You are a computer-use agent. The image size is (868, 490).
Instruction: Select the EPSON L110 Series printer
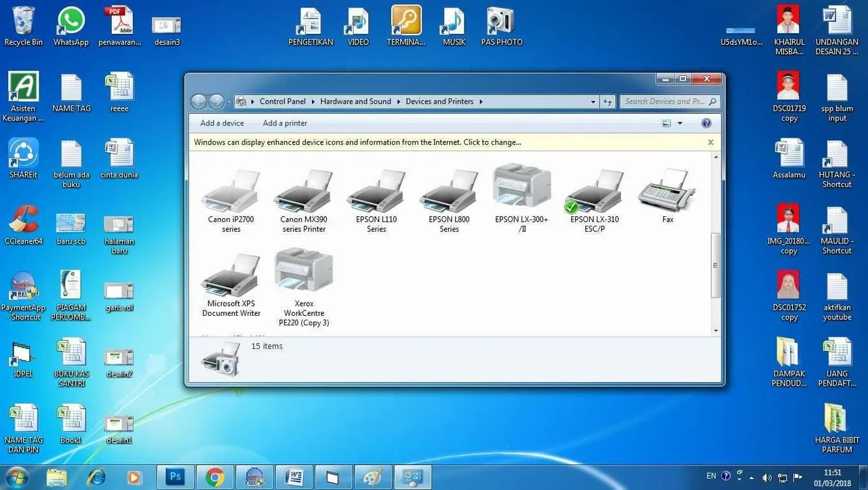[376, 200]
